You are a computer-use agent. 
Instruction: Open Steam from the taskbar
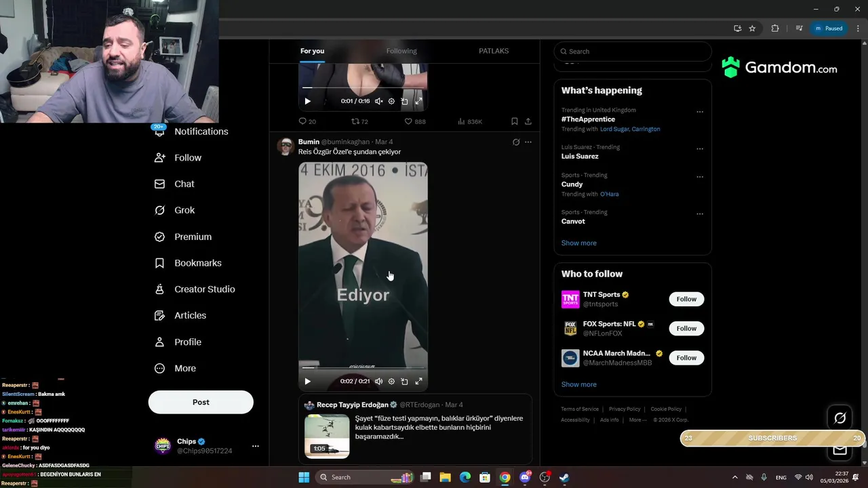(x=564, y=477)
